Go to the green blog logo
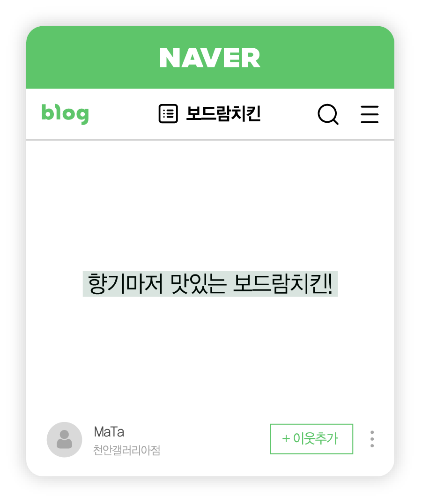The height and width of the screenshot is (504, 422). (65, 114)
